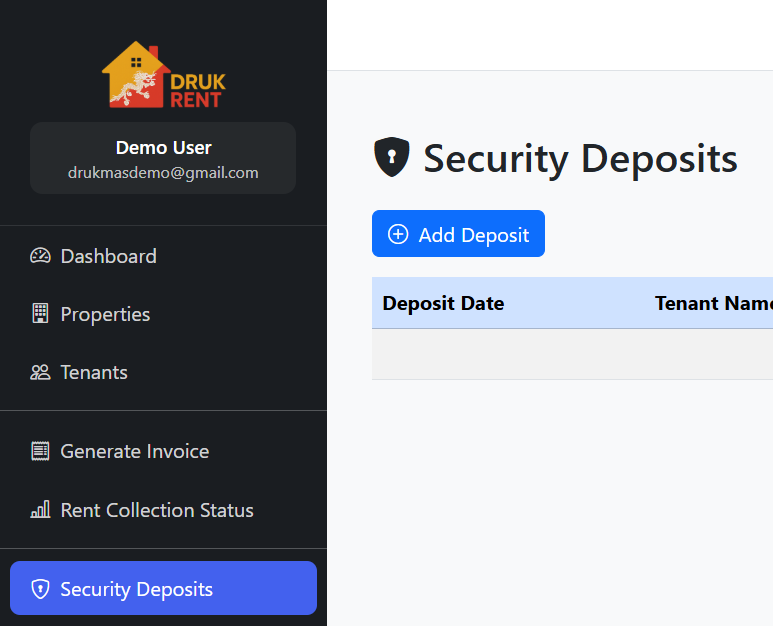Select the Generate Invoice menu label
Screen dimensions: 773x626
pyautogui.click(x=134, y=451)
